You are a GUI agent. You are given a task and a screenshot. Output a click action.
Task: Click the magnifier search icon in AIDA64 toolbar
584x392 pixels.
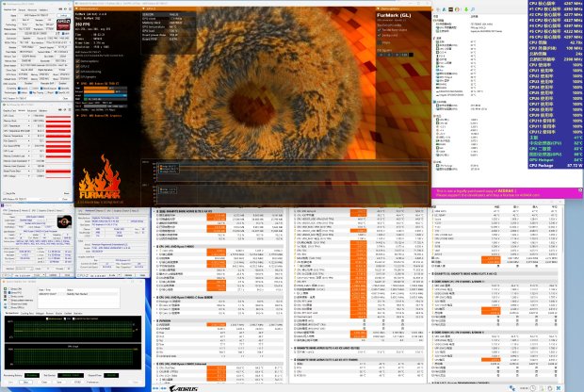pos(473,9)
